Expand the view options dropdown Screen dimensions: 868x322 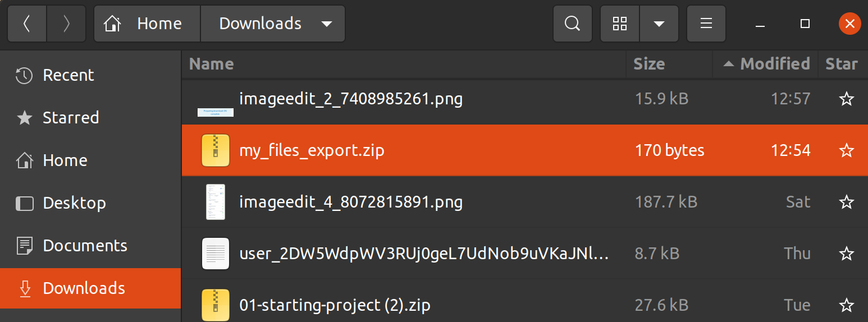coord(659,24)
